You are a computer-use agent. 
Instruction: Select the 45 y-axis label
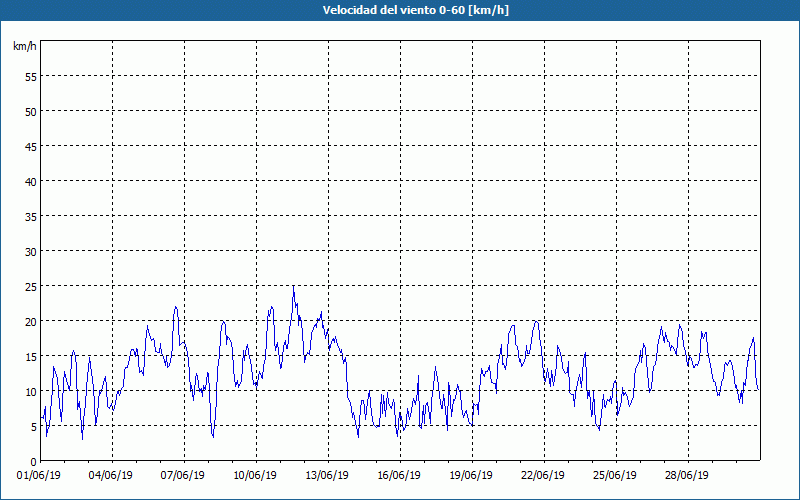pos(31,146)
